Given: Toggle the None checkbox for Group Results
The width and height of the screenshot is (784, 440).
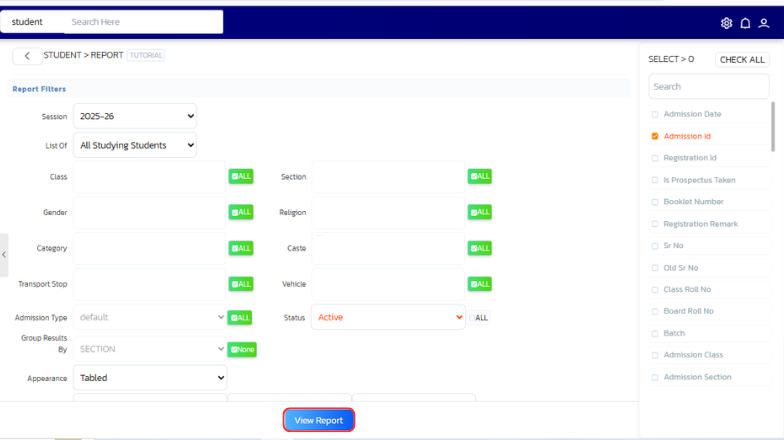Looking at the screenshot, I should (242, 349).
